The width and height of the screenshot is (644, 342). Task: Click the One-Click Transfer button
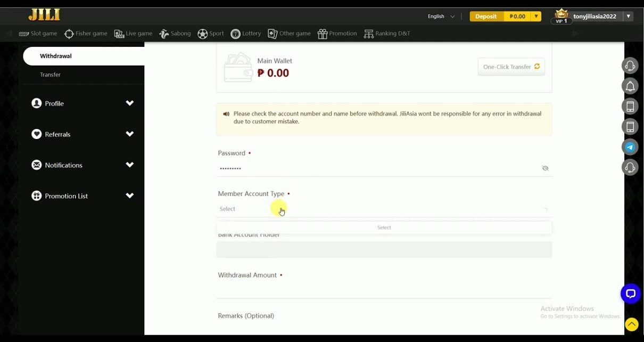click(x=511, y=67)
